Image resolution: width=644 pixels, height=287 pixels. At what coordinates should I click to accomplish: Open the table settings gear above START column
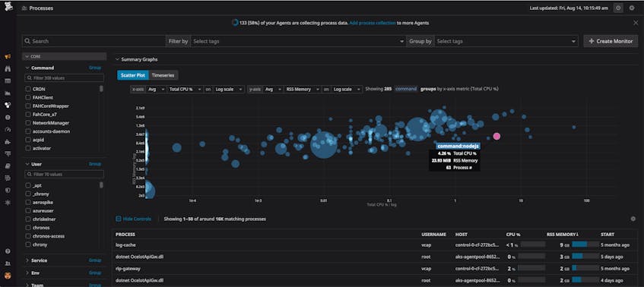pyautogui.click(x=633, y=219)
